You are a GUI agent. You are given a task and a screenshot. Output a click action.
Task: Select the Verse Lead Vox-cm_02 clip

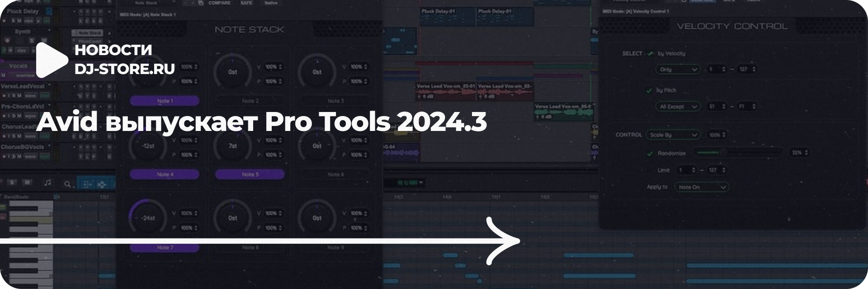(x=505, y=92)
